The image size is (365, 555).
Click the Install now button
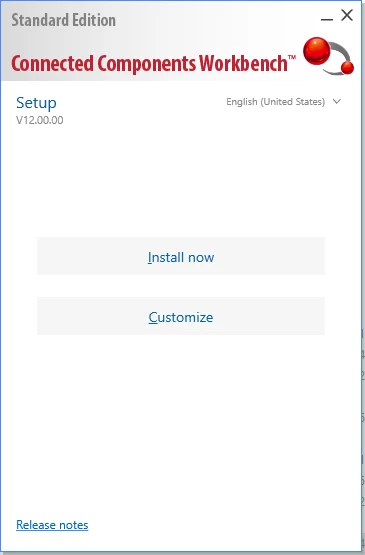[x=181, y=256]
